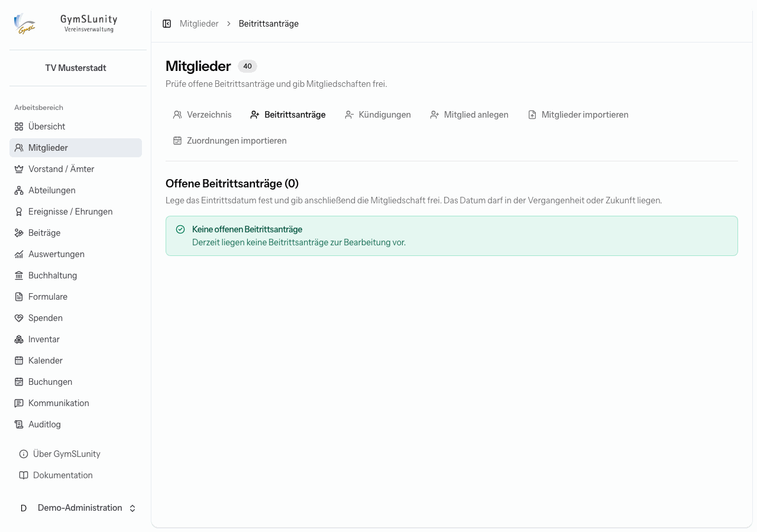The image size is (757, 532).
Task: Click the GymSLunity logo
Action: [x=25, y=24]
